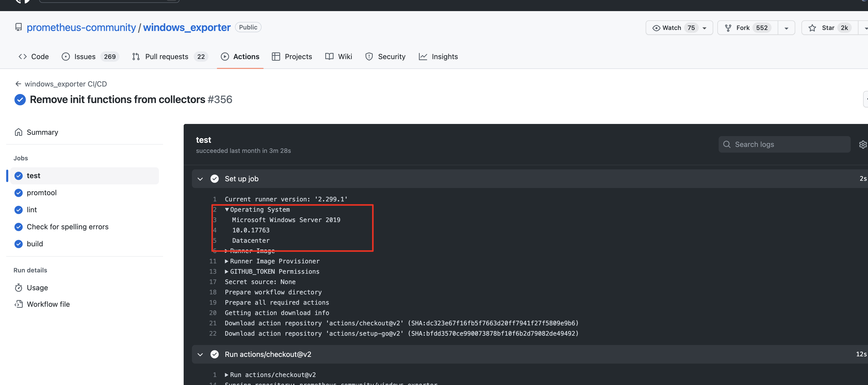Click the Wiki book icon
Image resolution: width=868 pixels, height=385 pixels.
(x=329, y=57)
